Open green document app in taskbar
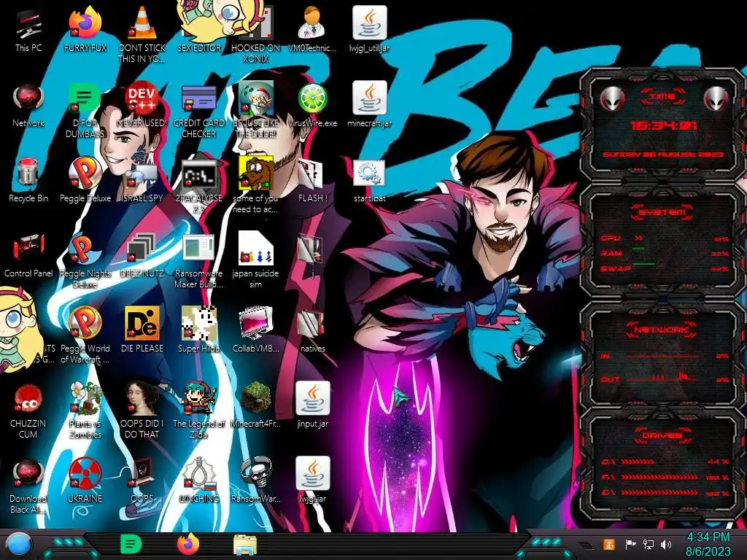 tap(131, 544)
